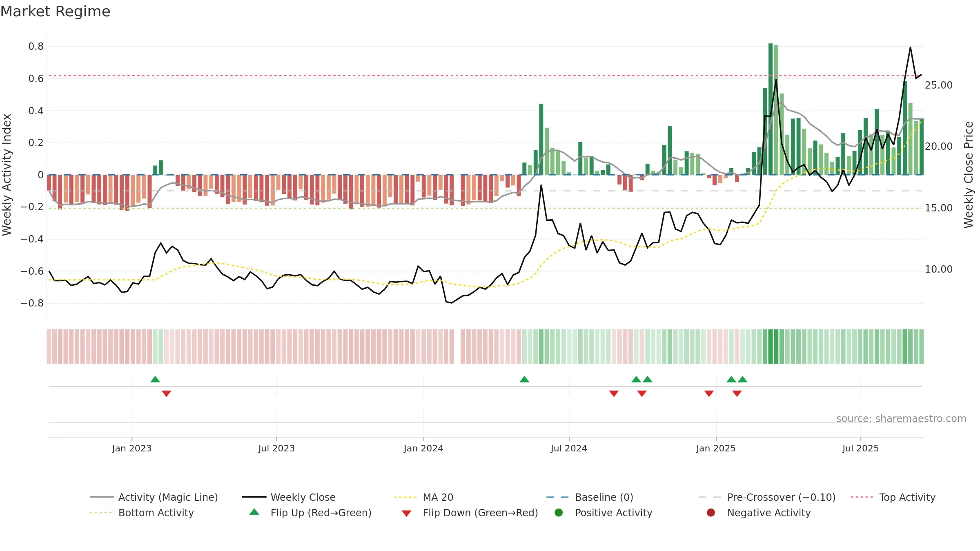The image size is (980, 551).
Task: Click the 10.00 price axis label
Action: [939, 269]
